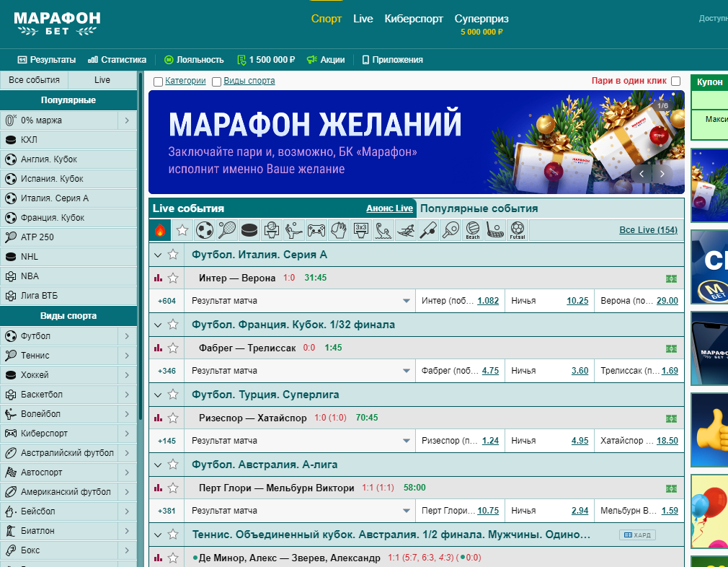Filter live events by tennis racket icon
728x567 pixels.
click(227, 230)
